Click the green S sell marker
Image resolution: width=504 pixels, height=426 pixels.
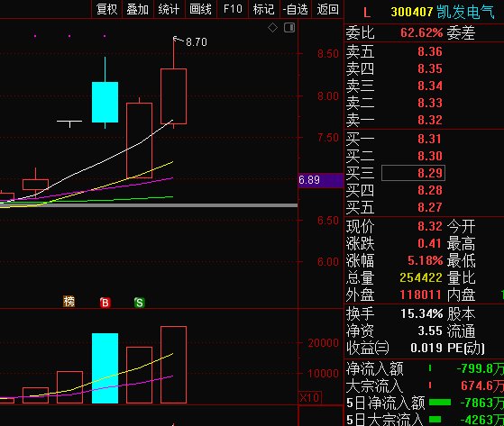(x=139, y=303)
